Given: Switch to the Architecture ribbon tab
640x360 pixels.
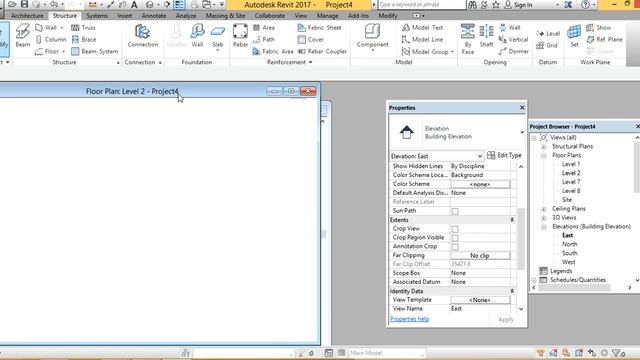Looking at the screenshot, I should tap(27, 16).
